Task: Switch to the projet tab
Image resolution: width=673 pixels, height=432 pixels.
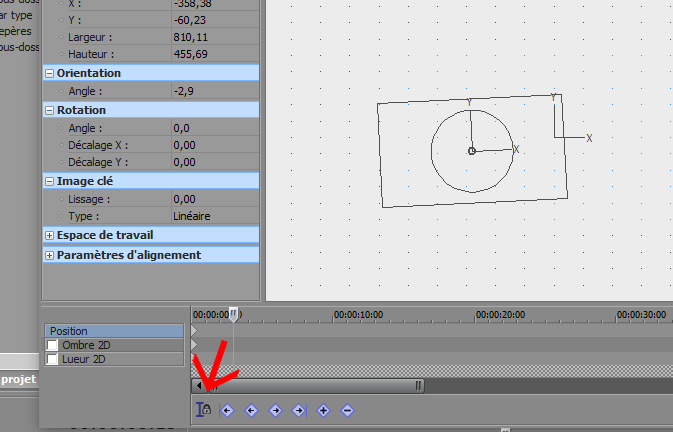Action: pyautogui.click(x=18, y=379)
